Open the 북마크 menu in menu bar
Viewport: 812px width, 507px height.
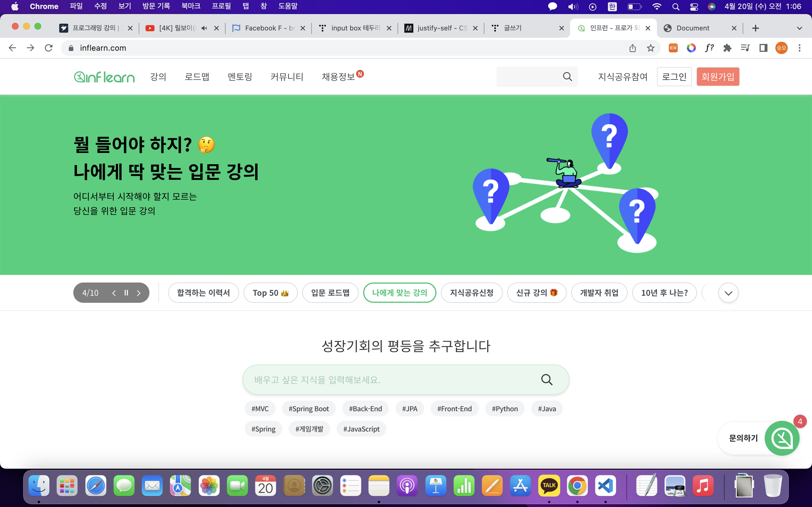pyautogui.click(x=191, y=6)
